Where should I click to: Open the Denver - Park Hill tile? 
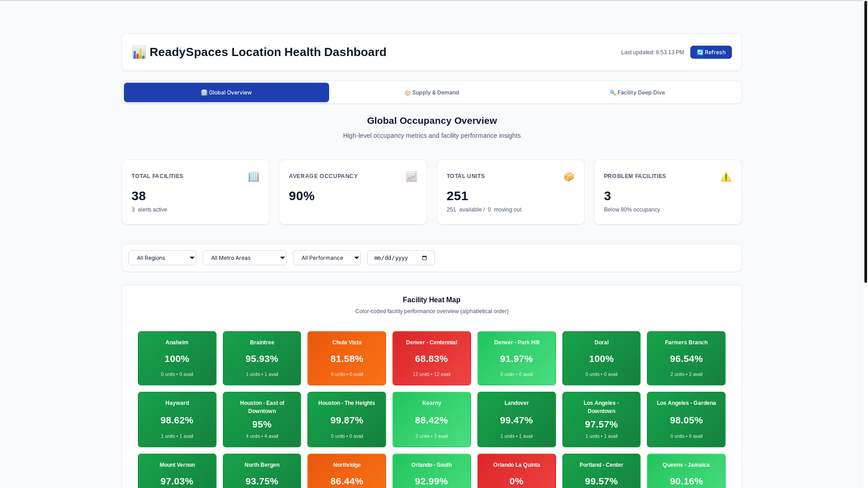click(517, 358)
